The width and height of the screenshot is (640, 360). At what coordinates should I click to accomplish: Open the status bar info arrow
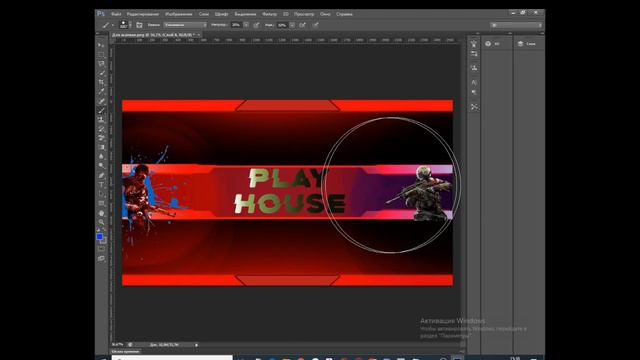tap(196, 345)
